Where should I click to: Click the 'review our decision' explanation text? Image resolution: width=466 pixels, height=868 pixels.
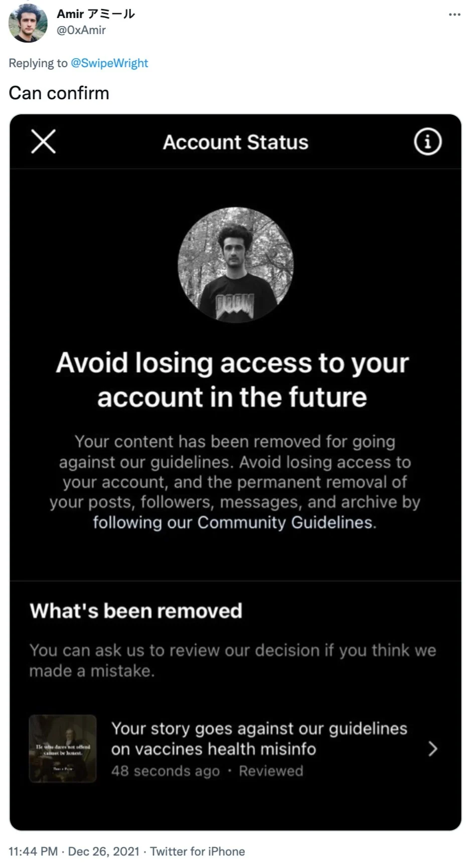pyautogui.click(x=233, y=660)
